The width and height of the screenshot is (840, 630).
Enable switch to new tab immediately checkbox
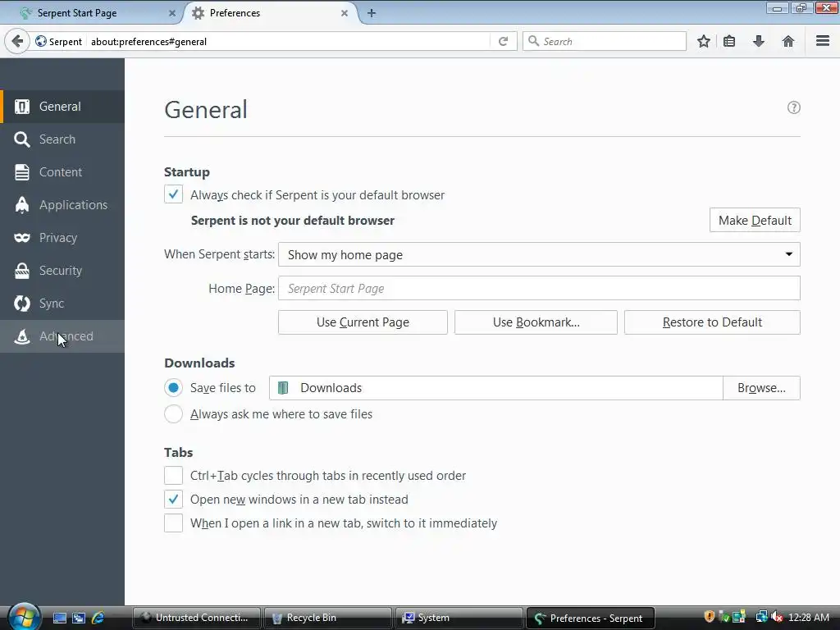tap(174, 523)
